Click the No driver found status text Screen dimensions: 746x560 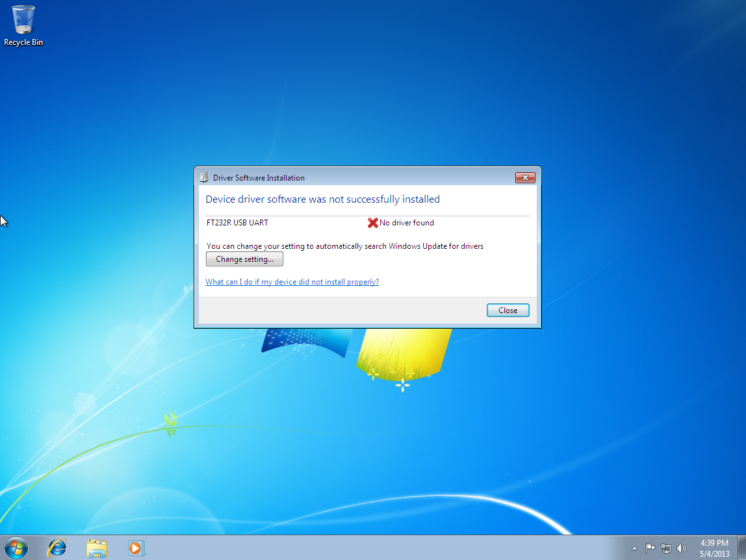(x=407, y=223)
